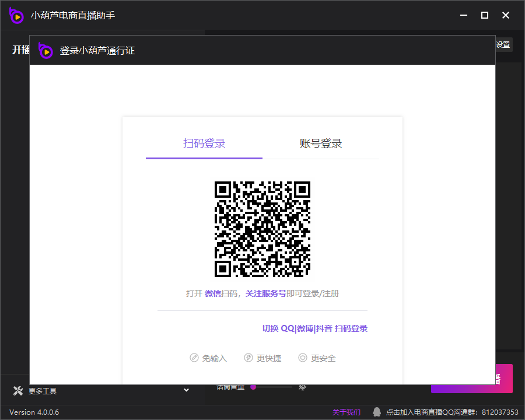Click the QQ penguin icon in status bar
Viewport: 525px width, 420px height.
(377, 412)
